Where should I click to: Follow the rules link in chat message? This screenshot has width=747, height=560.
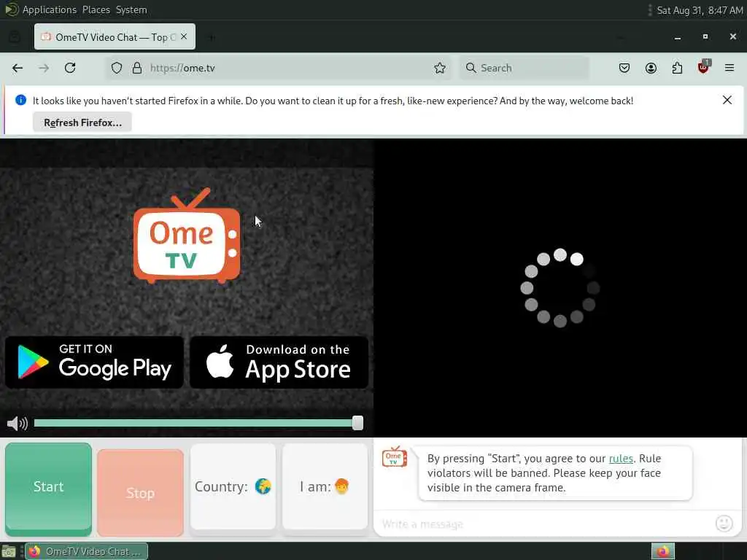tap(621, 459)
